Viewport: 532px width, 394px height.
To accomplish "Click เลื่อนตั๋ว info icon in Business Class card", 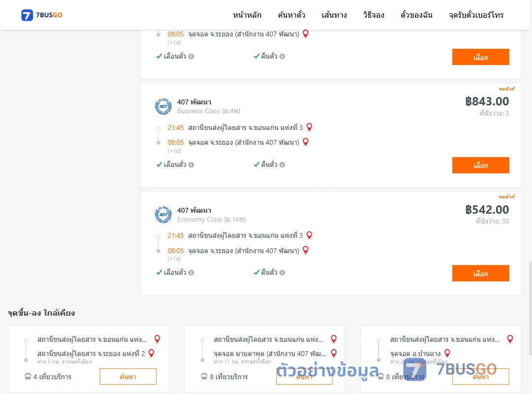I will (x=191, y=164).
